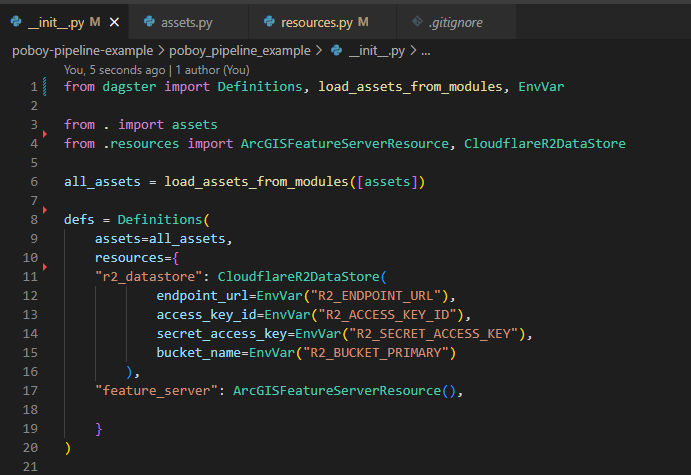Click 'EnvVar' at end of line 1
The width and height of the screenshot is (691, 475).
coord(541,86)
